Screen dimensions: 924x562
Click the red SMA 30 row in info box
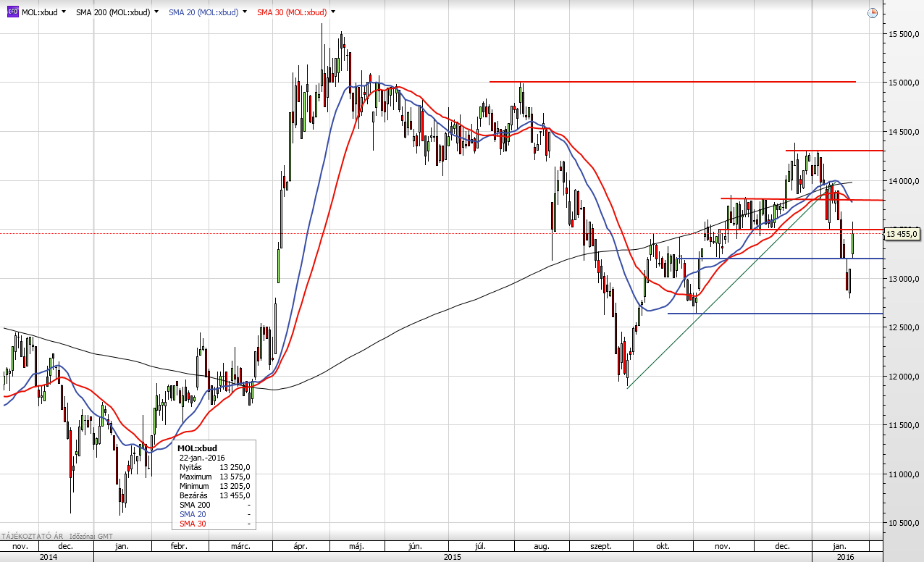click(214, 524)
